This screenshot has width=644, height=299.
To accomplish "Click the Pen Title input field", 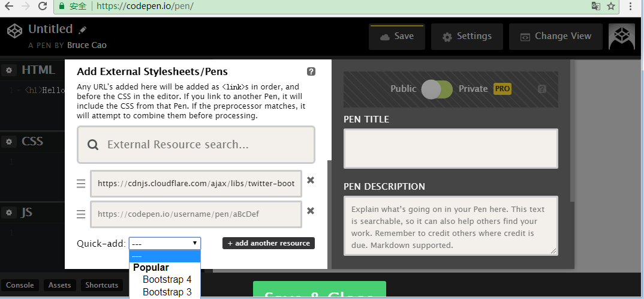I will click(450, 148).
